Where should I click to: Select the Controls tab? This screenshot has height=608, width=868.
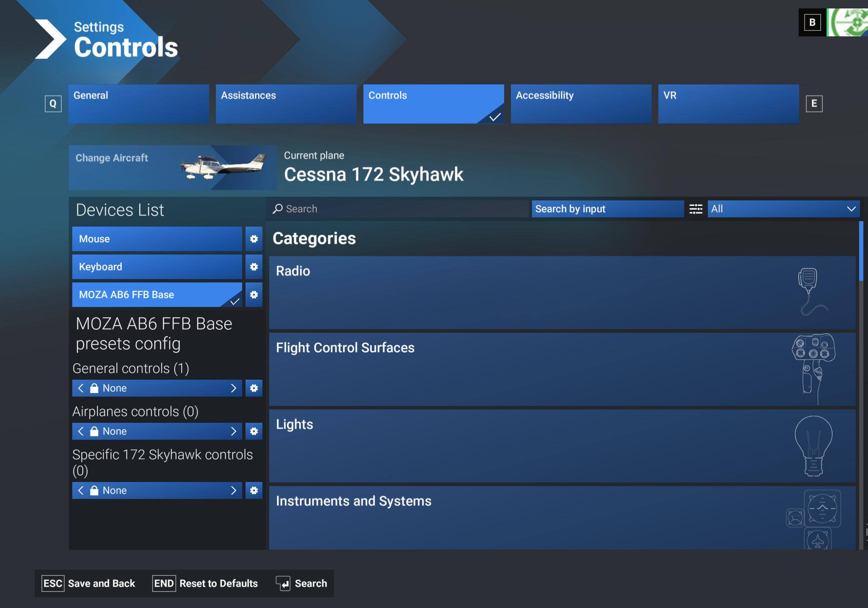pyautogui.click(x=434, y=104)
